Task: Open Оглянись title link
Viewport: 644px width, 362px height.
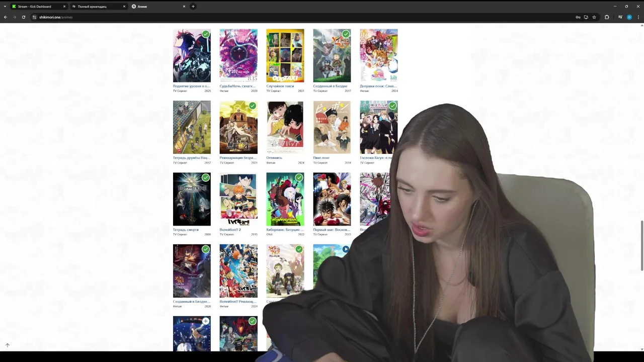Action: (274, 158)
